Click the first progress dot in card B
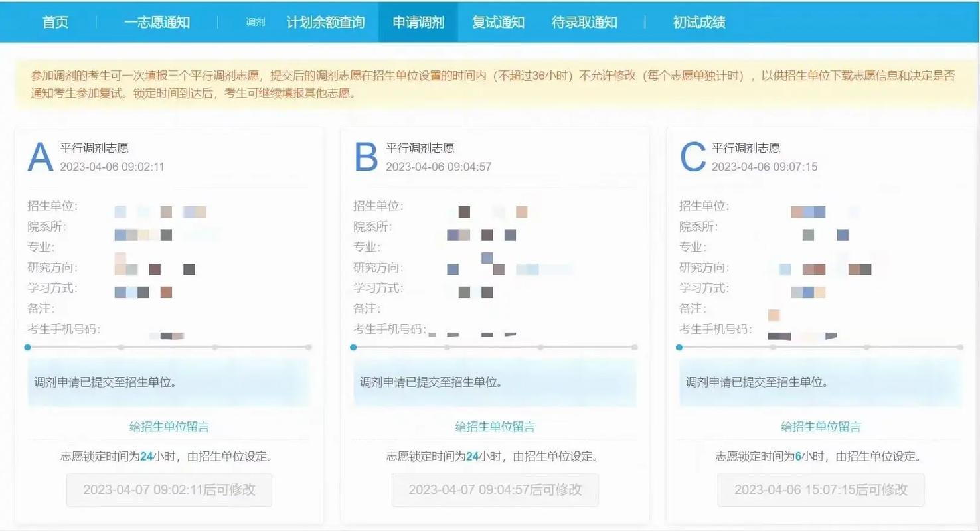This screenshot has width=980, height=531. [353, 347]
